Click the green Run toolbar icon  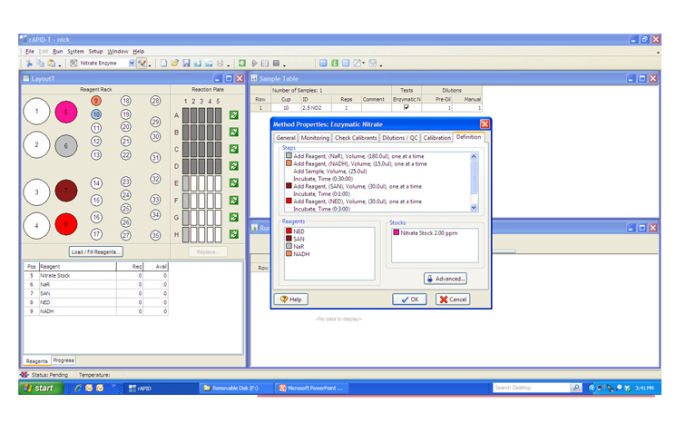tap(242, 63)
